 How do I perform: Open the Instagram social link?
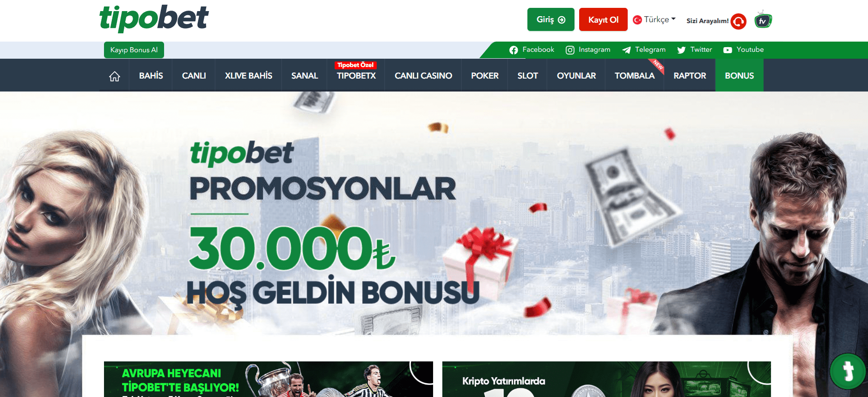(x=588, y=50)
